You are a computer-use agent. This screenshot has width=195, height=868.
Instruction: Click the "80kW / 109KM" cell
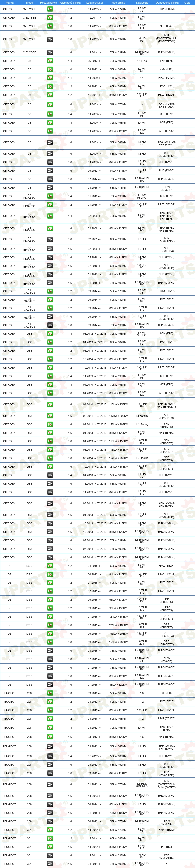click(118, 249)
